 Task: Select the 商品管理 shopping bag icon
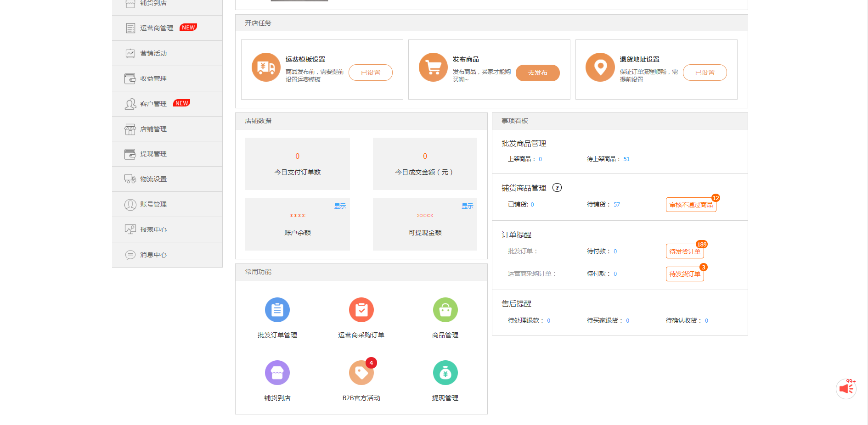445,310
